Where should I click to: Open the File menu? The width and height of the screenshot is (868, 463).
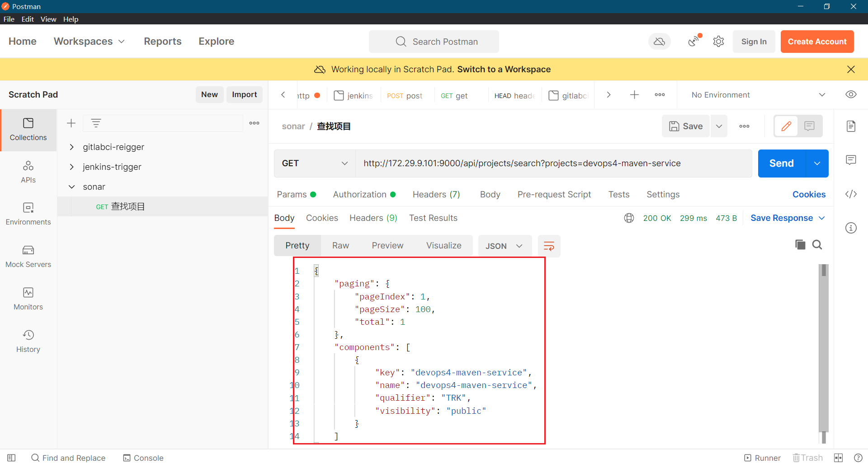(x=9, y=19)
